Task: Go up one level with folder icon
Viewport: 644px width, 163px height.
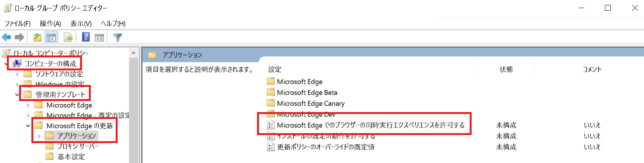Action: [x=37, y=37]
